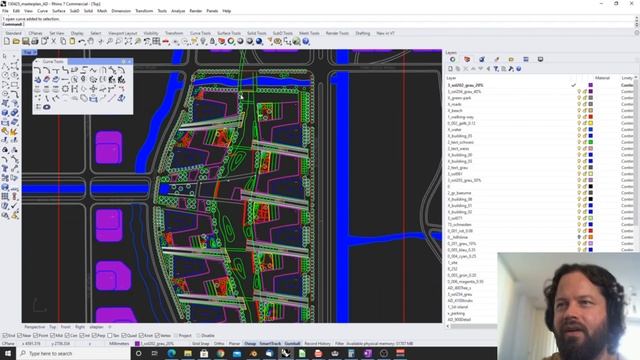Enable the Tan osnap checkbox
640x360 pixels.
pyautogui.click(x=110, y=336)
